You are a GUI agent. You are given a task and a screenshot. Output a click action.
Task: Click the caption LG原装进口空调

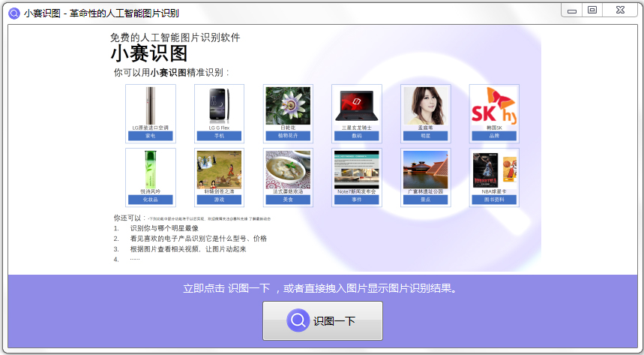pos(151,128)
